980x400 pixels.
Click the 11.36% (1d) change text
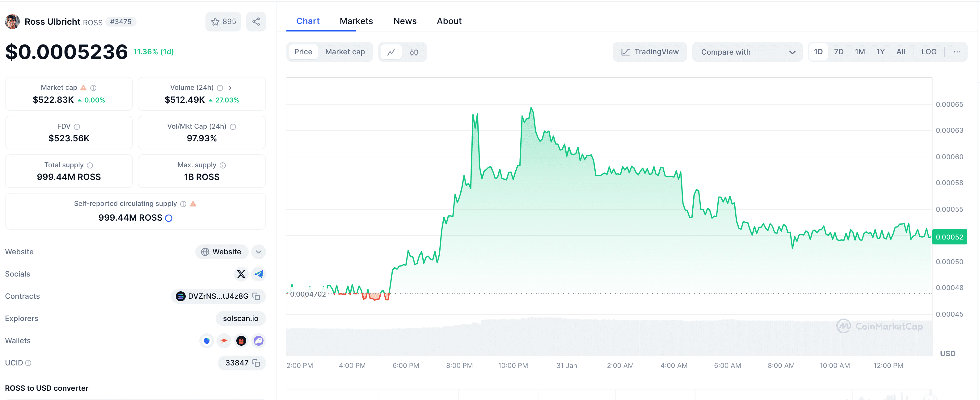pos(154,52)
